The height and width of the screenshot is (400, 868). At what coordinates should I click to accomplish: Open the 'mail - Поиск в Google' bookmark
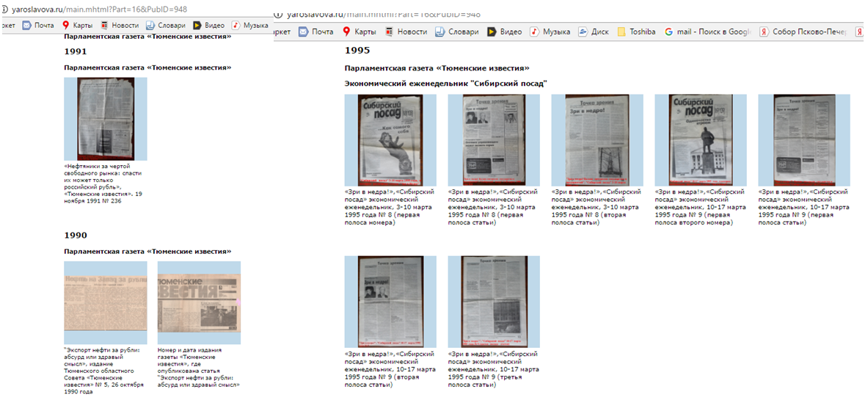click(707, 32)
